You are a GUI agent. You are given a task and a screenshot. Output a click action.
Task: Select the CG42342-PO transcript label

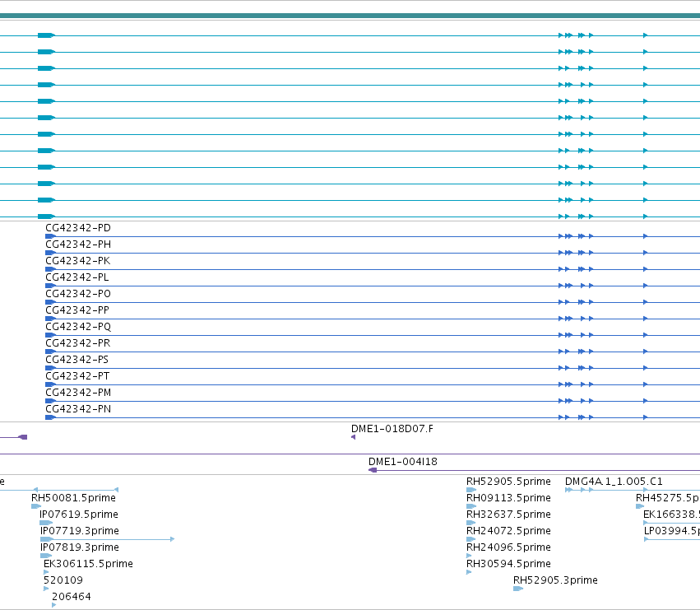78,294
